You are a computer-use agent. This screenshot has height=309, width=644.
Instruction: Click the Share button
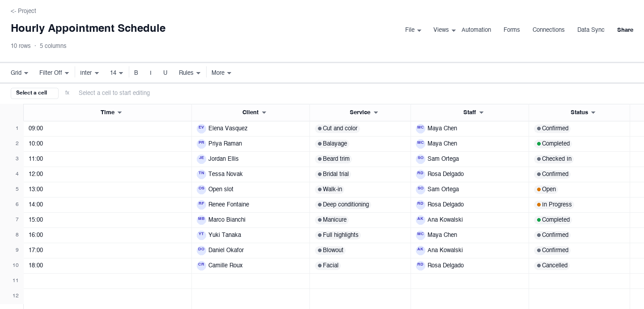click(x=625, y=30)
